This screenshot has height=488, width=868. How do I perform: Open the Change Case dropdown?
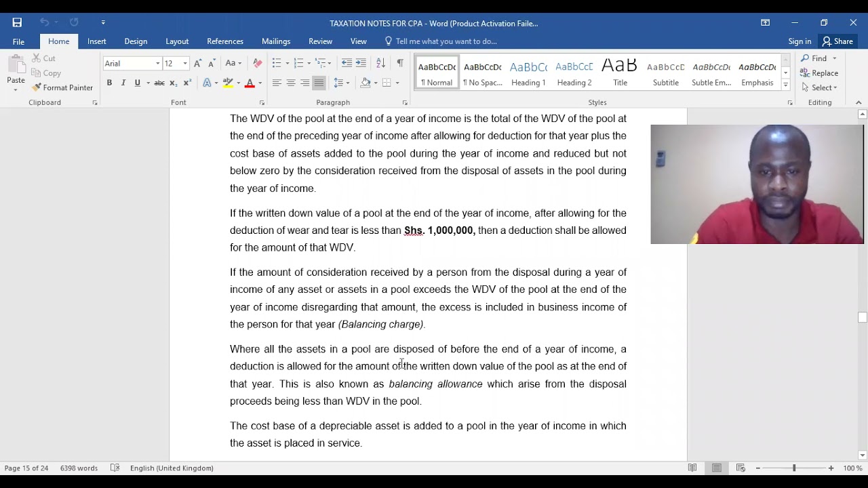click(233, 63)
